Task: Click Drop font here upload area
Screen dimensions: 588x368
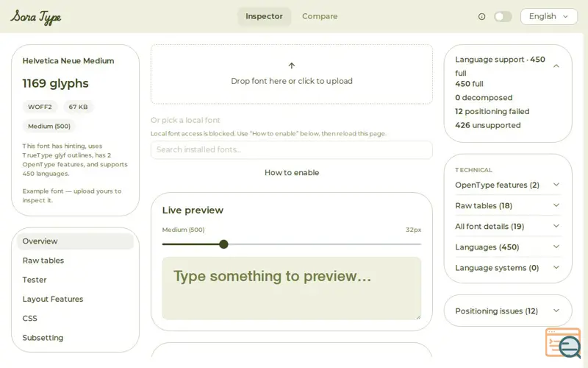Action: pyautogui.click(x=291, y=74)
